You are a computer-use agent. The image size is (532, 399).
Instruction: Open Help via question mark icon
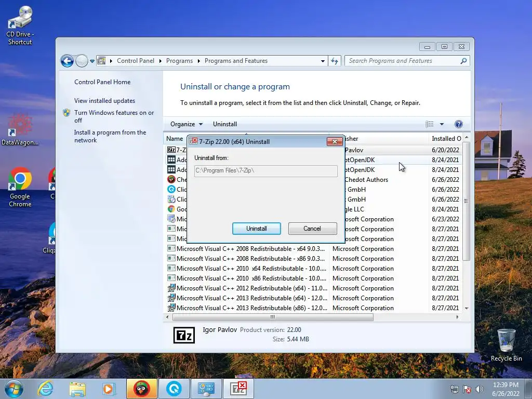point(458,124)
